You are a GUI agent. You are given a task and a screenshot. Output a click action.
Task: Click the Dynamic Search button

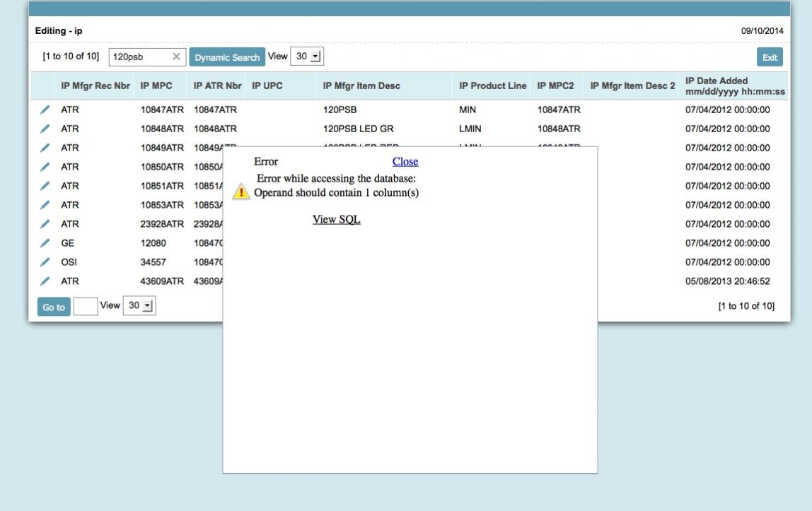pyautogui.click(x=226, y=56)
